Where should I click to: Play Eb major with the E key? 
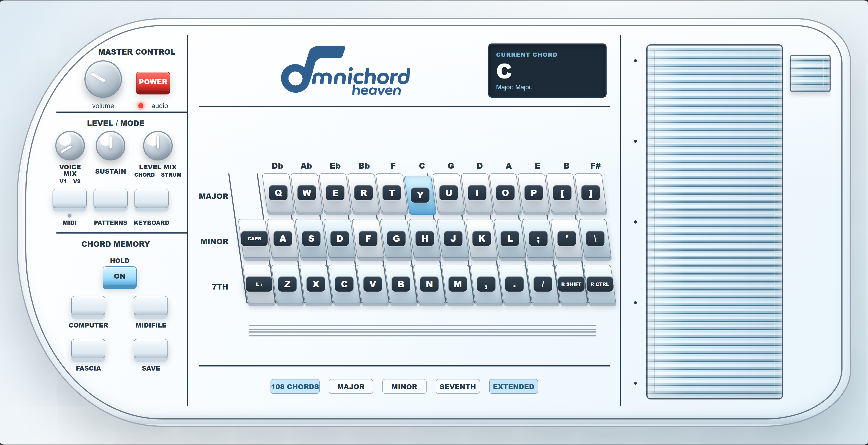tap(335, 193)
